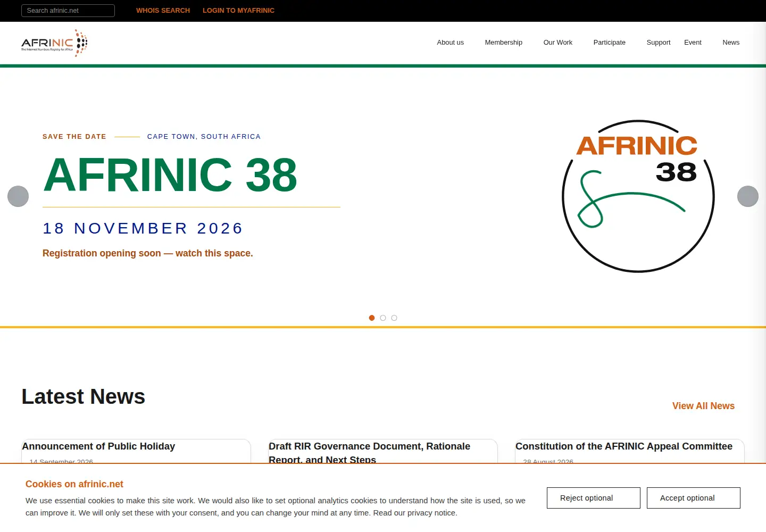Open the LOGIN TO MYAFRINIC link
Image resolution: width=766 pixels, height=532 pixels.
238,11
